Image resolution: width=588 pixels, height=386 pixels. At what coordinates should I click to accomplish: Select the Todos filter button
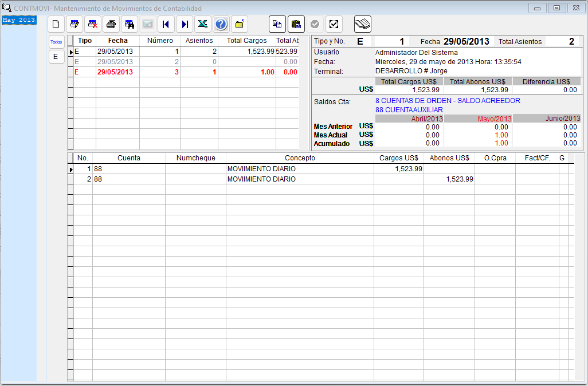click(x=56, y=42)
